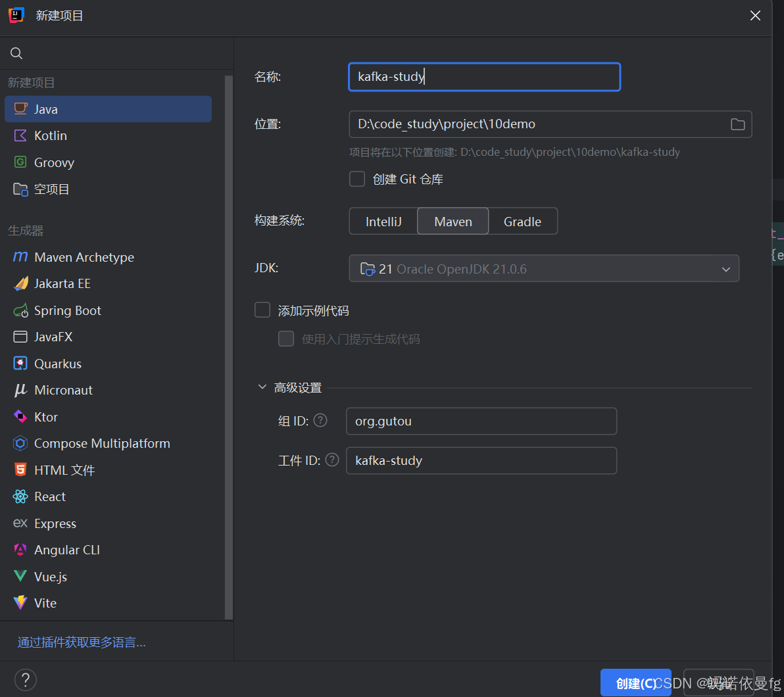Click the Compose Multiplatform hexagon icon
This screenshot has height=697, width=784.
[20, 443]
